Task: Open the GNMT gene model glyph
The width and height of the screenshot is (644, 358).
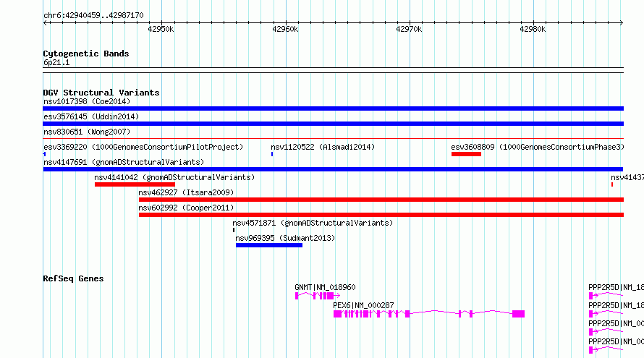Action: coord(318,296)
